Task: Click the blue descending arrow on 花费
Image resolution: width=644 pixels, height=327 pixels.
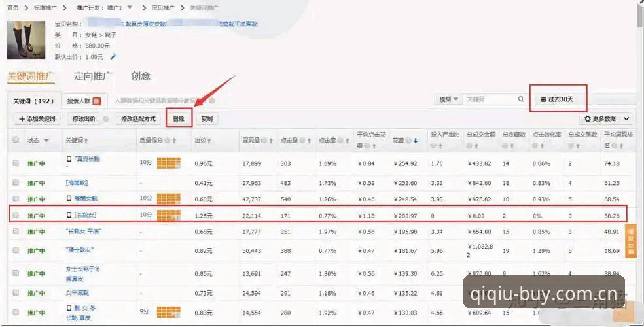Action: 416,141
